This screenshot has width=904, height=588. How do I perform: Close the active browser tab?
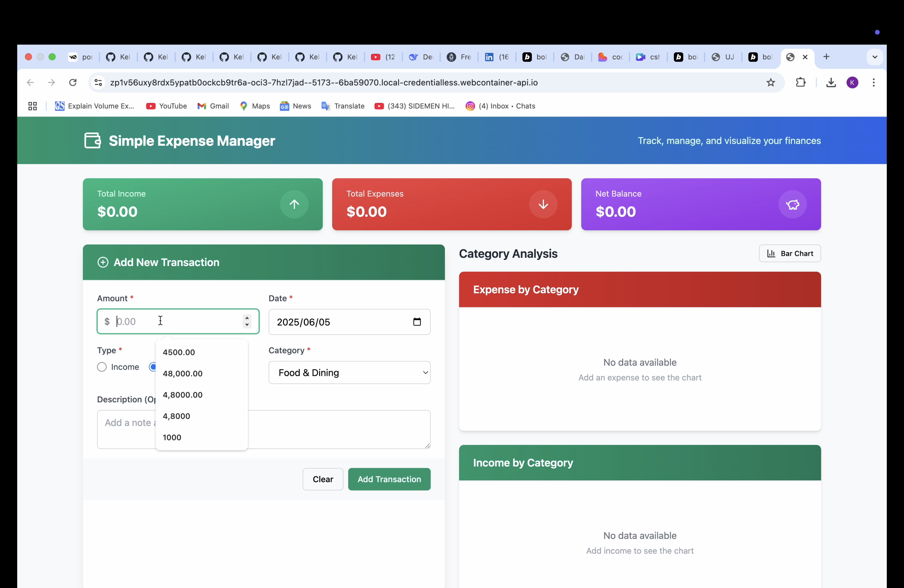point(805,57)
